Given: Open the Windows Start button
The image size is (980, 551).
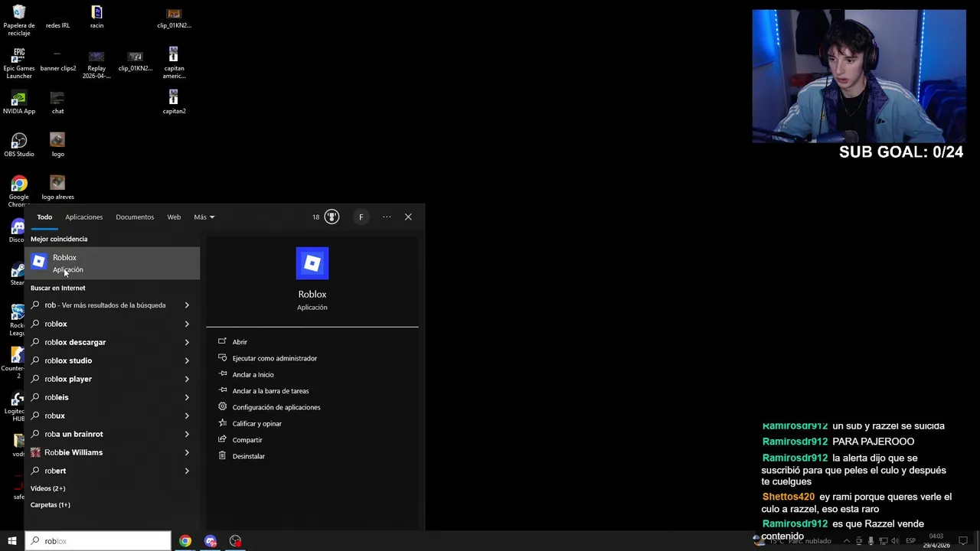Looking at the screenshot, I should point(12,541).
